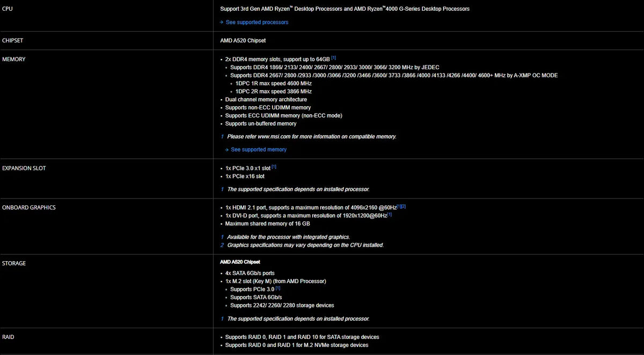The height and width of the screenshot is (355, 644).
Task: Select the CHIPSET row label
Action: 13,40
